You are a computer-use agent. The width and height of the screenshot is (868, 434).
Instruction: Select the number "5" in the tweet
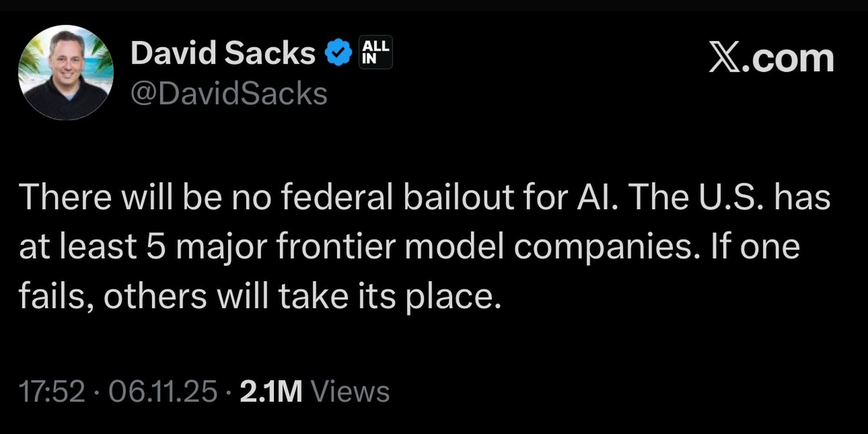point(155,247)
